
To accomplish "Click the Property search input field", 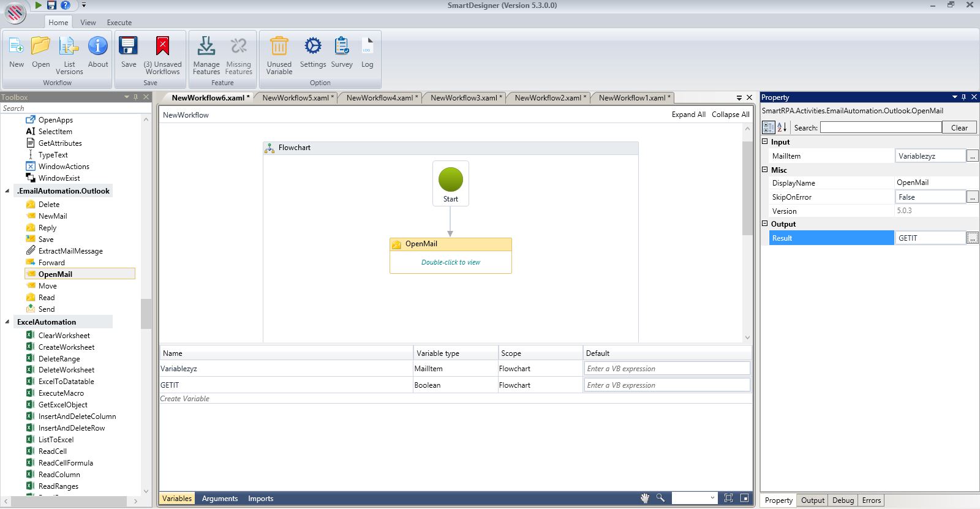I will click(881, 127).
